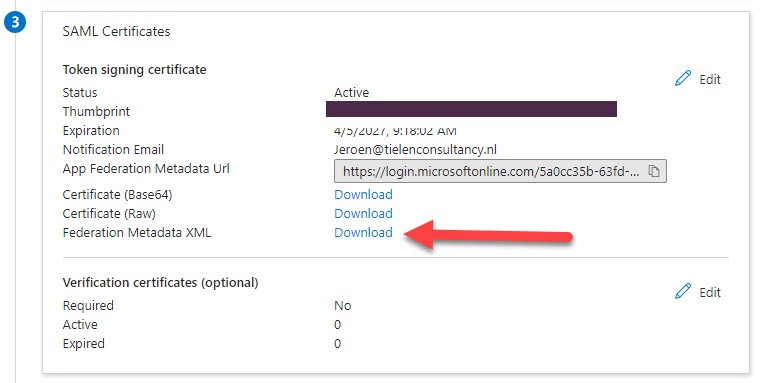760x383 pixels.
Task: Copy the App Federation Metadata Url
Action: (x=654, y=171)
